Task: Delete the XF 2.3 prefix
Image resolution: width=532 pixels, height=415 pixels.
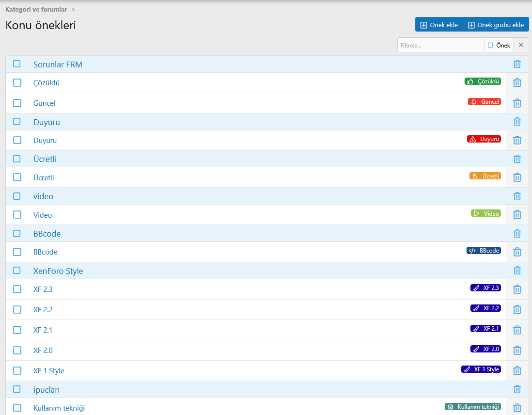Action: 517,289
